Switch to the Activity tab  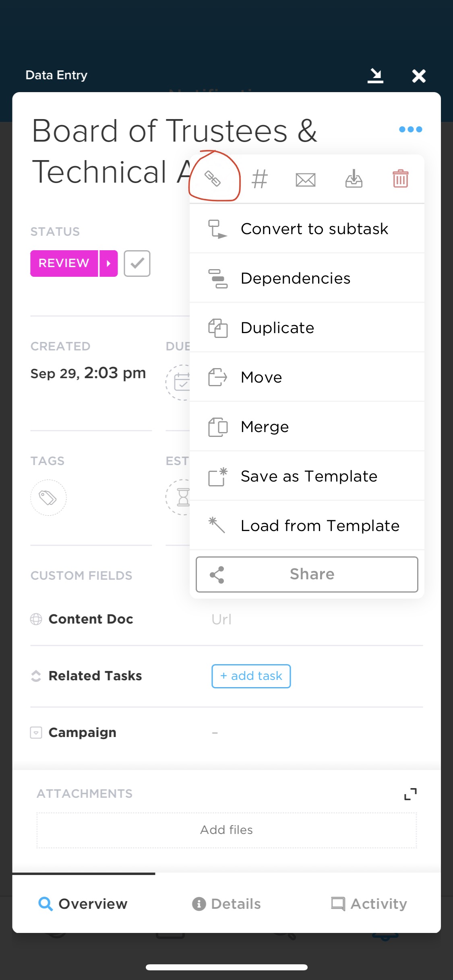pyautogui.click(x=369, y=904)
